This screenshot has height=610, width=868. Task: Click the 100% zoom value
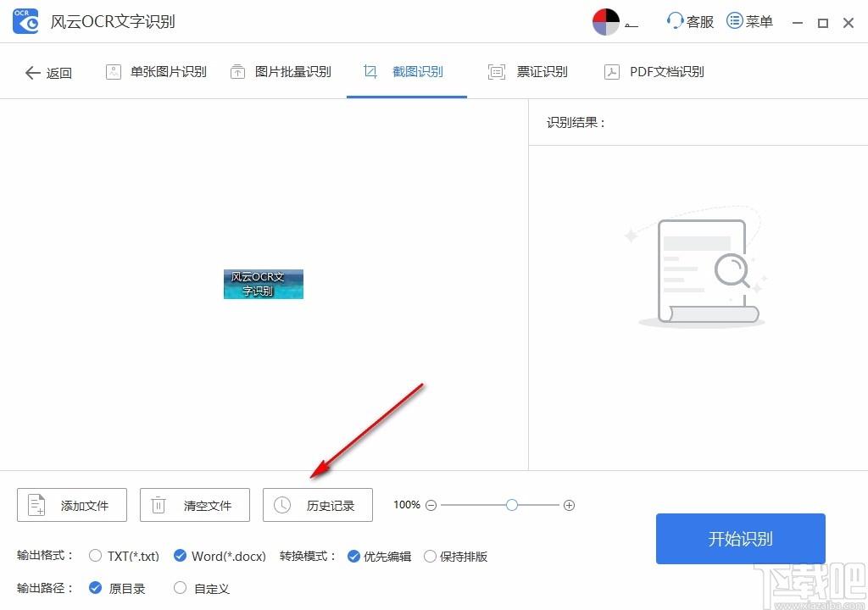[407, 505]
